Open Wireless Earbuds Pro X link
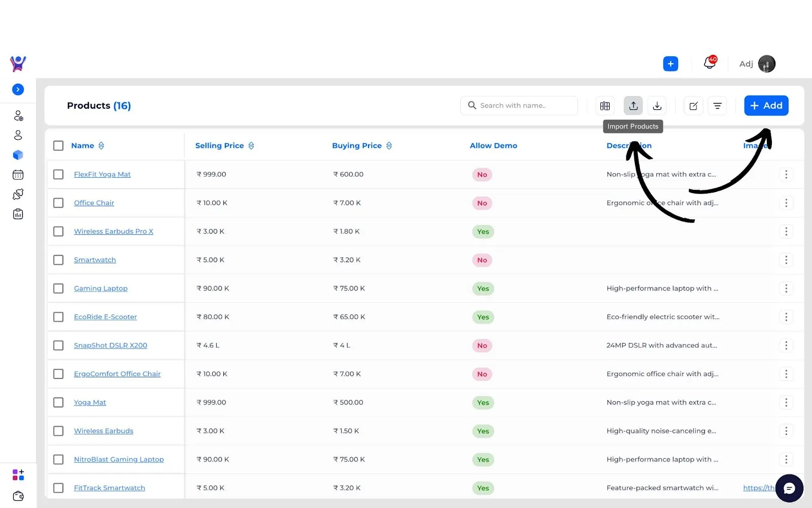 [x=113, y=231]
